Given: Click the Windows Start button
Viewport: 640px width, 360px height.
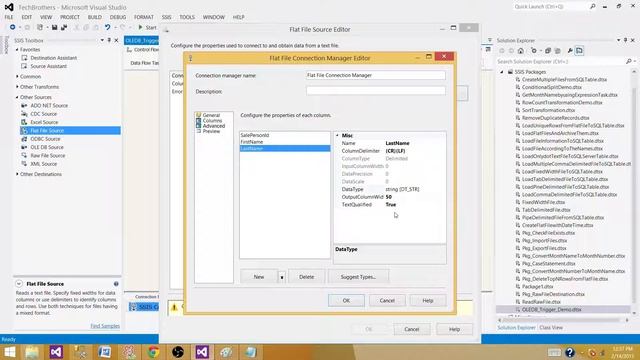Looking at the screenshot, I should point(9,352).
